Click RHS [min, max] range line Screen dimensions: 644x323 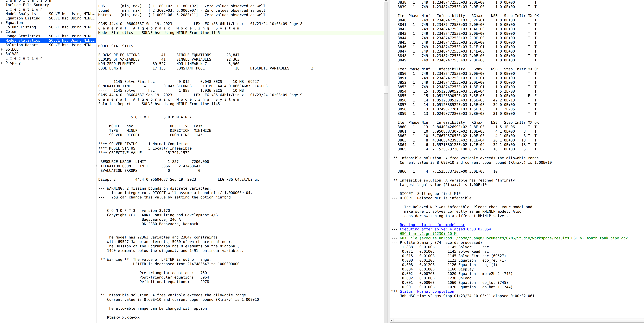pyautogui.click(x=182, y=6)
